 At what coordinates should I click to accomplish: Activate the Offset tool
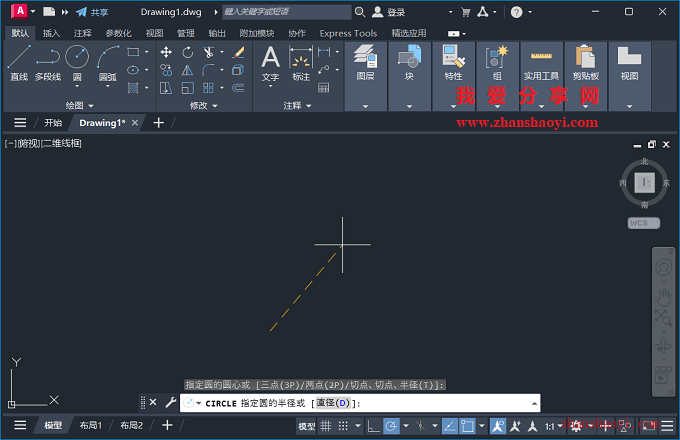238,88
